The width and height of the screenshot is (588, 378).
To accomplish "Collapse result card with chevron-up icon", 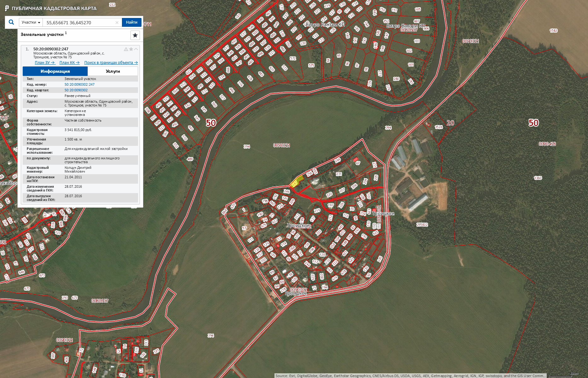I will pyautogui.click(x=136, y=49).
